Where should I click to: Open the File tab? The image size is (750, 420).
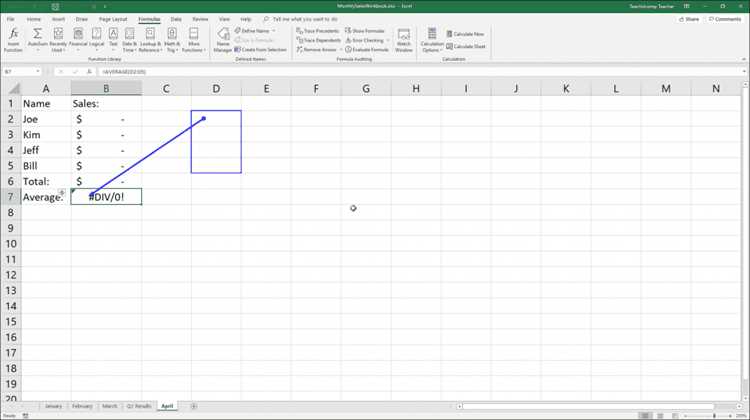(11, 19)
